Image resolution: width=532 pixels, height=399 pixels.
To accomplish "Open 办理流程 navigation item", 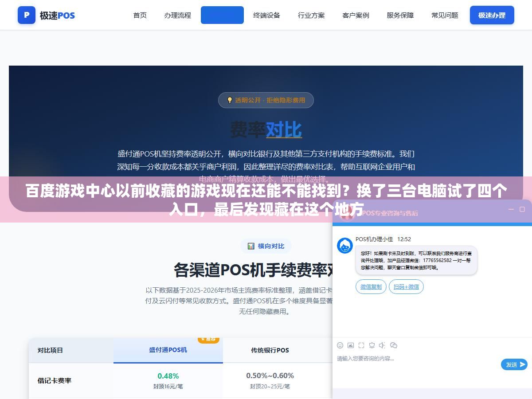I will 177,15.
